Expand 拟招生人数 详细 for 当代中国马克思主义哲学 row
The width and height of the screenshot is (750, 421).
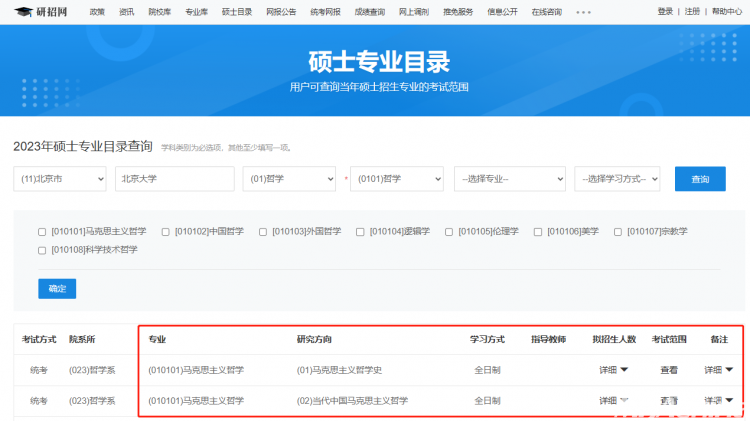click(614, 400)
